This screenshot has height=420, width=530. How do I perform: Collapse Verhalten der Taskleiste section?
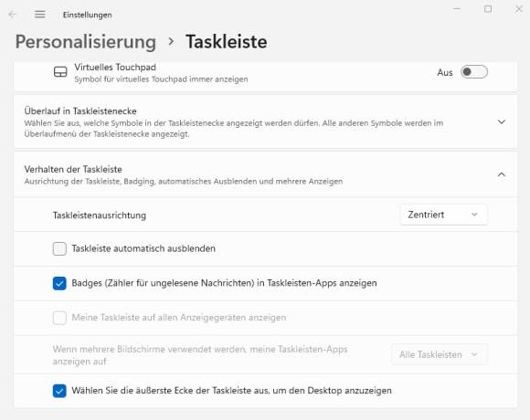[x=502, y=174]
